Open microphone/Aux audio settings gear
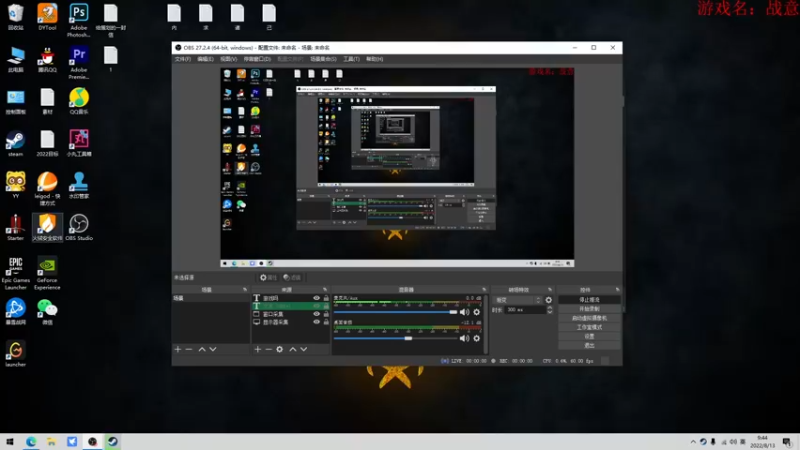This screenshot has height=450, width=800. [x=477, y=312]
